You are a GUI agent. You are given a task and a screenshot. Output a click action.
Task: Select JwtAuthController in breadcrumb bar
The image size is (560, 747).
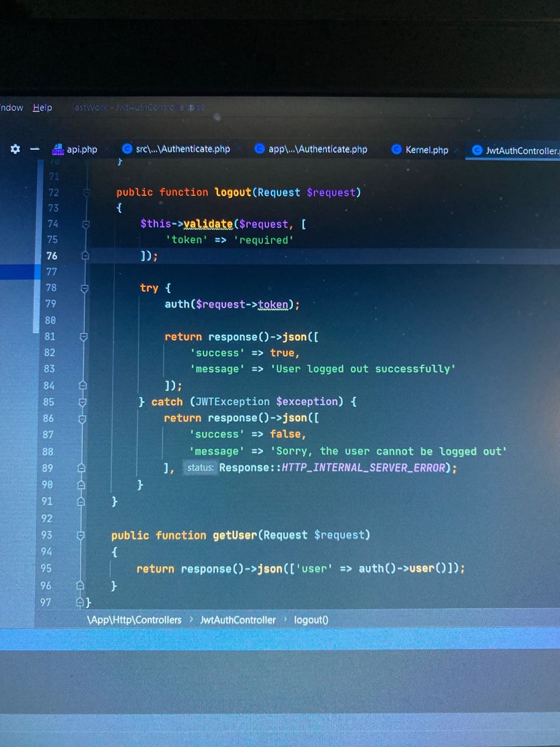click(x=237, y=620)
